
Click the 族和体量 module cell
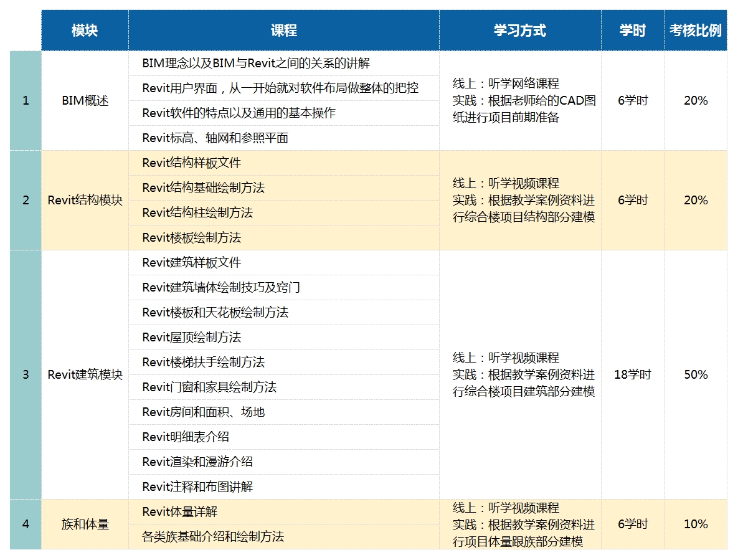coord(85,524)
